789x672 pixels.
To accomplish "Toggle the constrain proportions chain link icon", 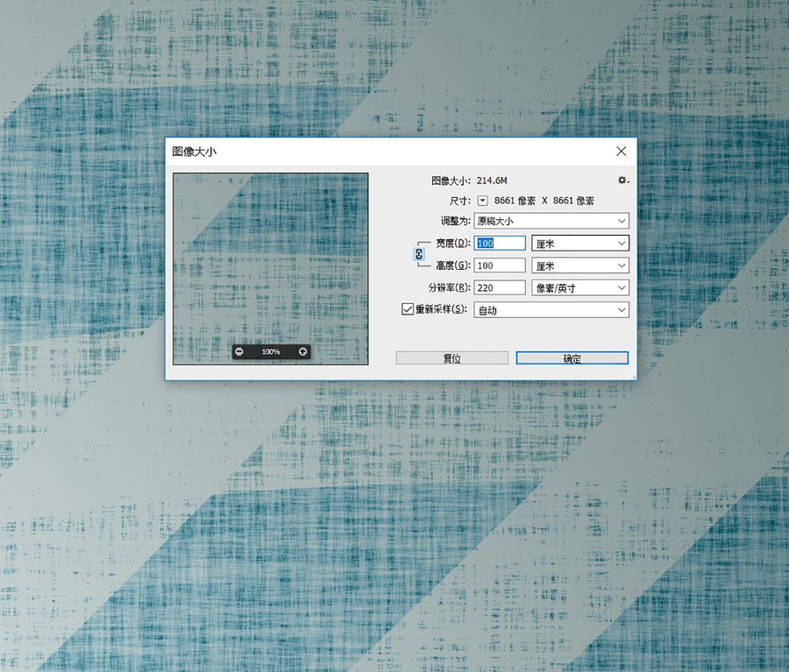I will [x=419, y=254].
